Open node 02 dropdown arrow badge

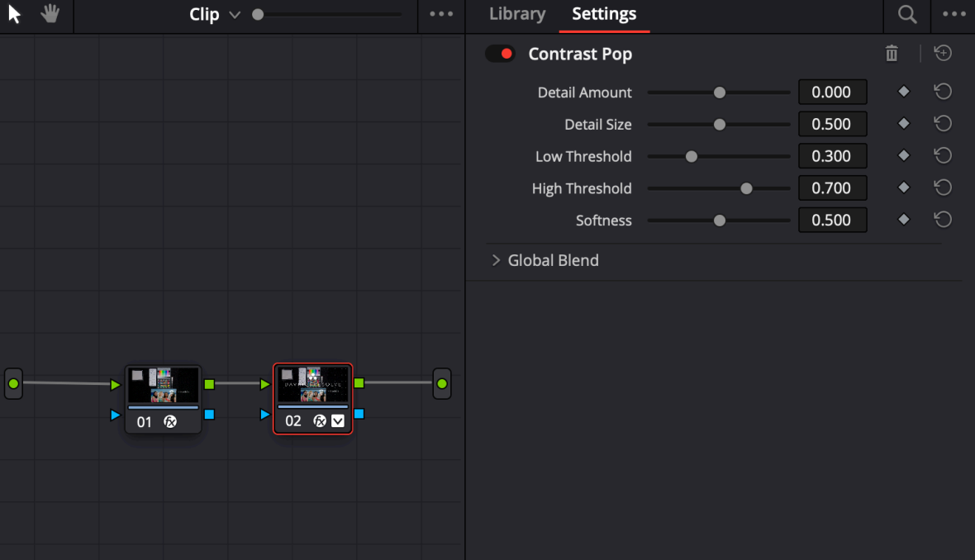(x=338, y=421)
